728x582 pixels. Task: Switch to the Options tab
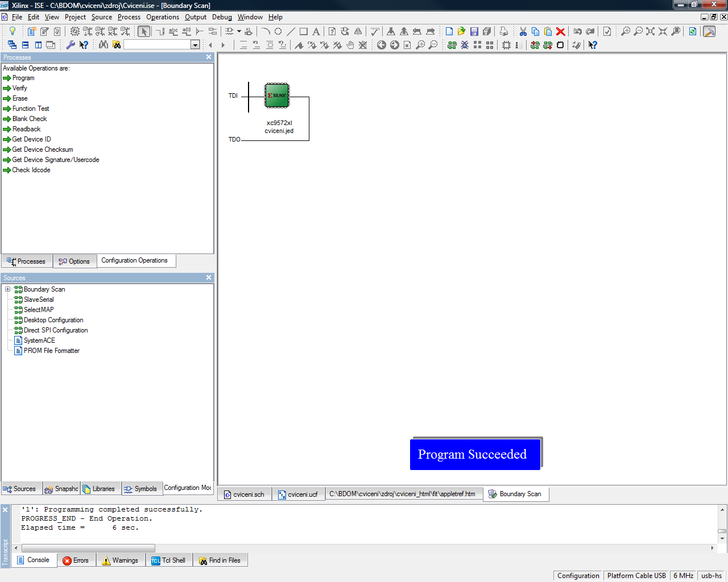point(75,261)
